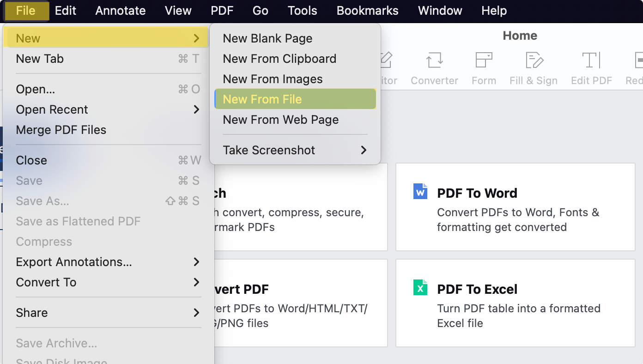Open the PDF menu in menu bar
The image size is (643, 364).
[x=222, y=11]
